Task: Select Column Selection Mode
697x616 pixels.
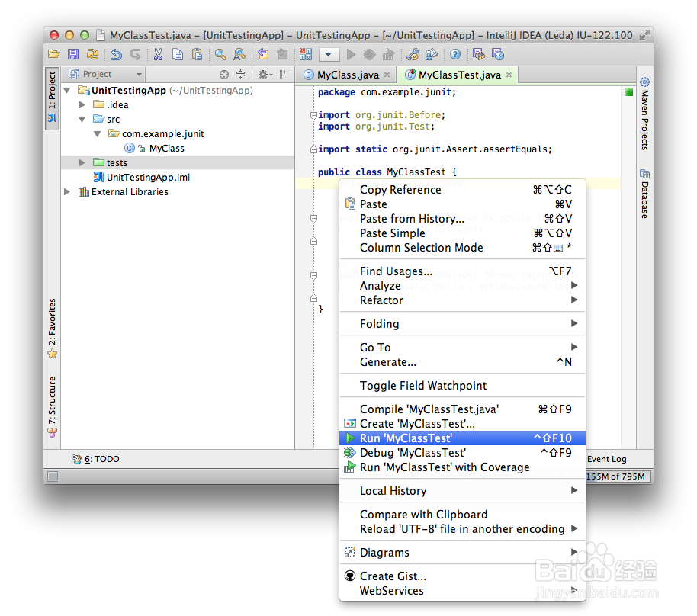Action: (462, 248)
